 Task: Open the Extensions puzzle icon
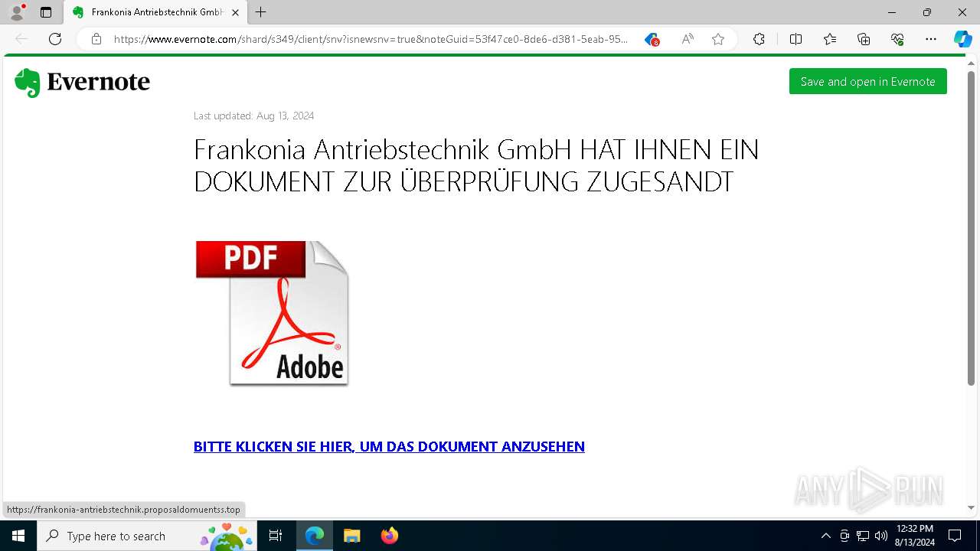point(759,39)
